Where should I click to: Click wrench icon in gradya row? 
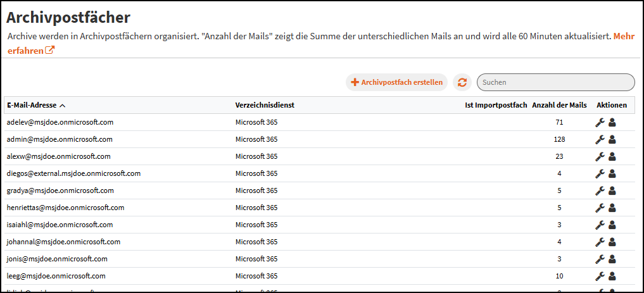click(600, 191)
